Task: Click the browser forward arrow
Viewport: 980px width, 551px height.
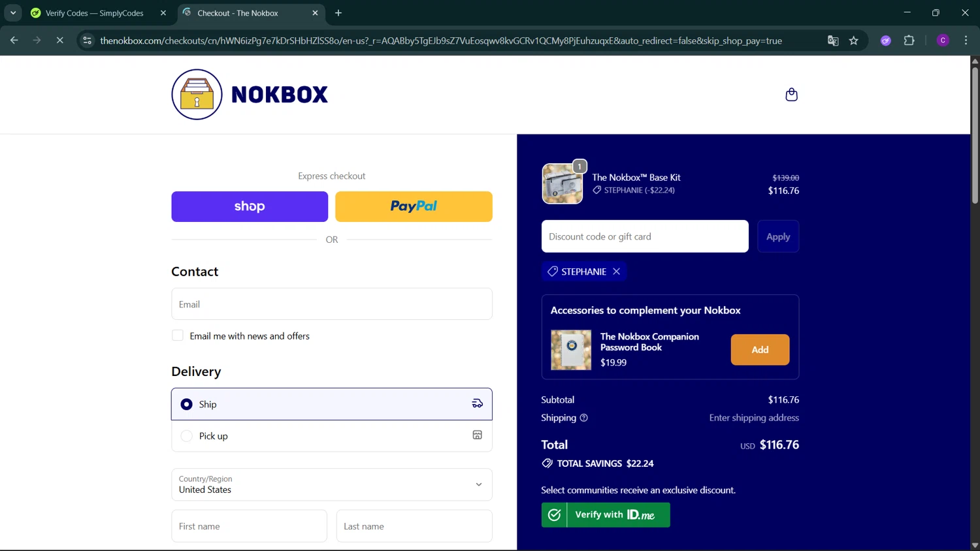Action: click(37, 40)
